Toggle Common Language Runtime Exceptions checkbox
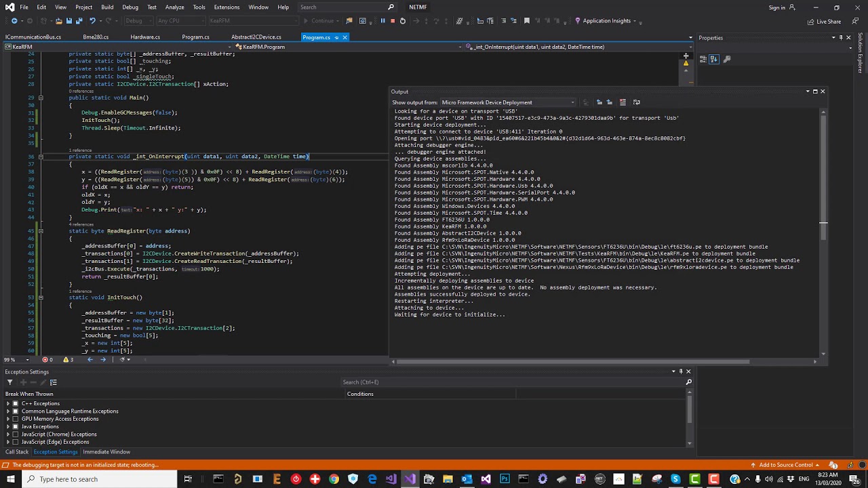868x488 pixels. [16, 411]
